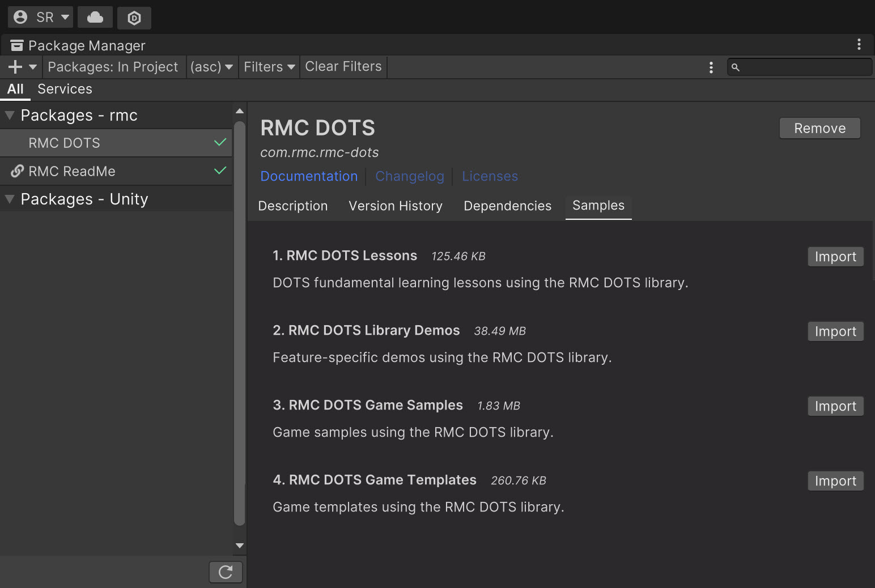This screenshot has width=875, height=588.
Task: Open the SR account dropdown
Action: [41, 18]
